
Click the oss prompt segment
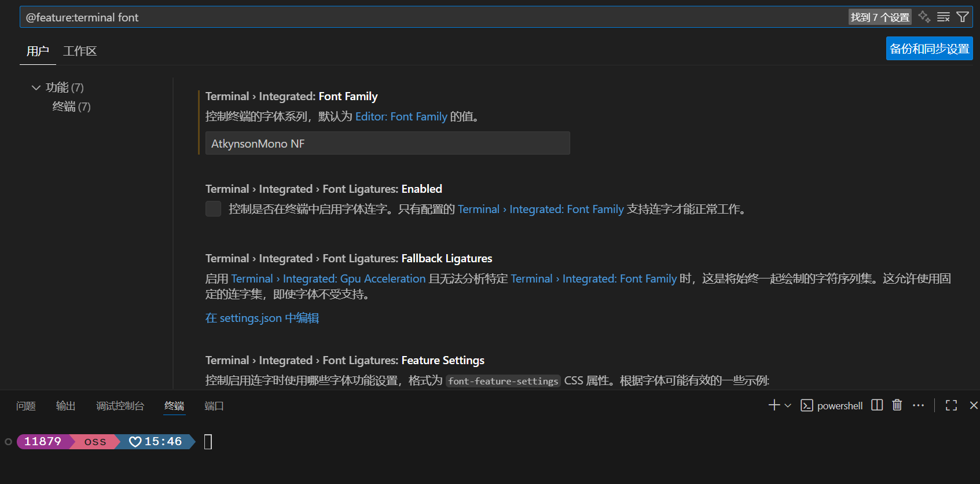tap(95, 442)
